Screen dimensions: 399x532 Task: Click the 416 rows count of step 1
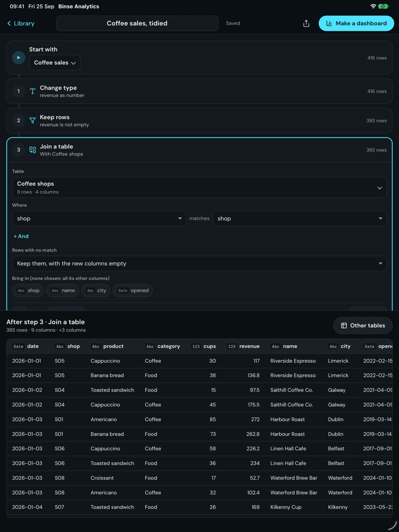click(377, 91)
